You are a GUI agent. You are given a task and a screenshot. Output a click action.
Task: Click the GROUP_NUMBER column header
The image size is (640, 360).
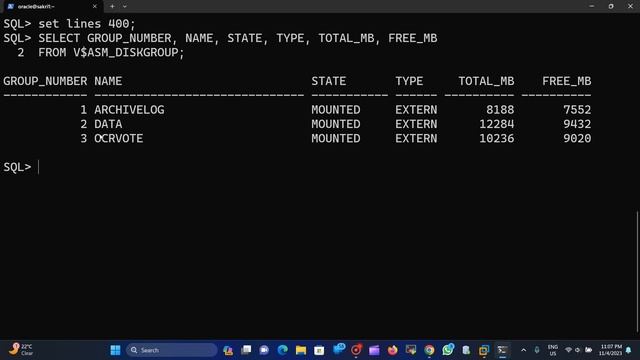tap(45, 81)
